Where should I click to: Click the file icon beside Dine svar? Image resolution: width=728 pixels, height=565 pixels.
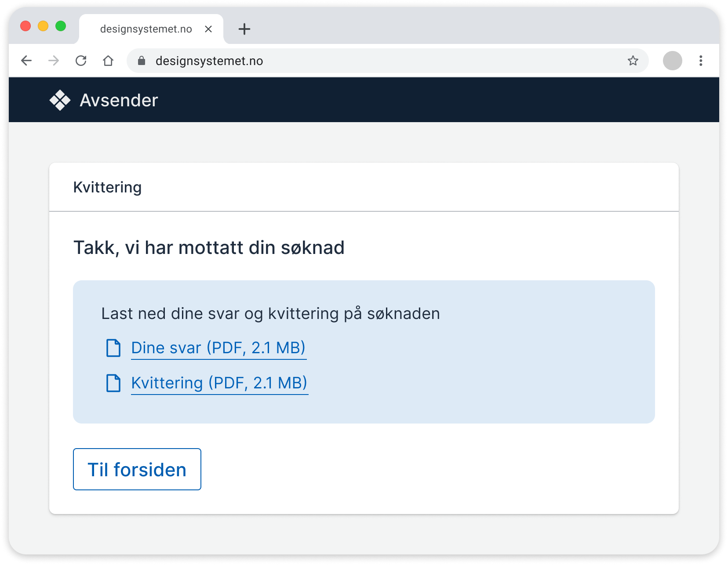[x=113, y=348]
